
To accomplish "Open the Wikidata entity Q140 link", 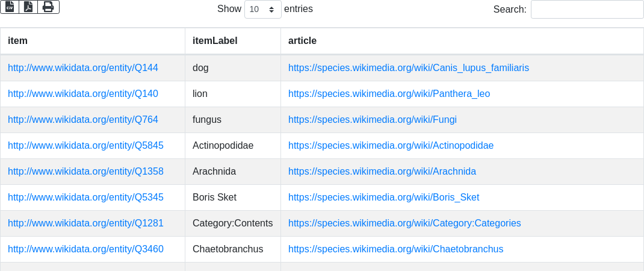I will [83, 94].
